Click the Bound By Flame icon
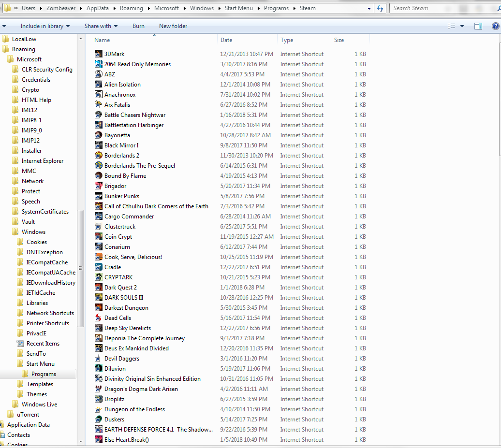Image resolution: width=501 pixels, height=448 pixels. tap(99, 175)
